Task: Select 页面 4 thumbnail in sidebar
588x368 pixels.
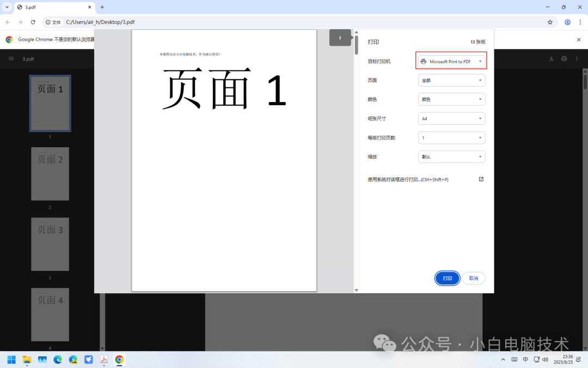Action: (50, 315)
